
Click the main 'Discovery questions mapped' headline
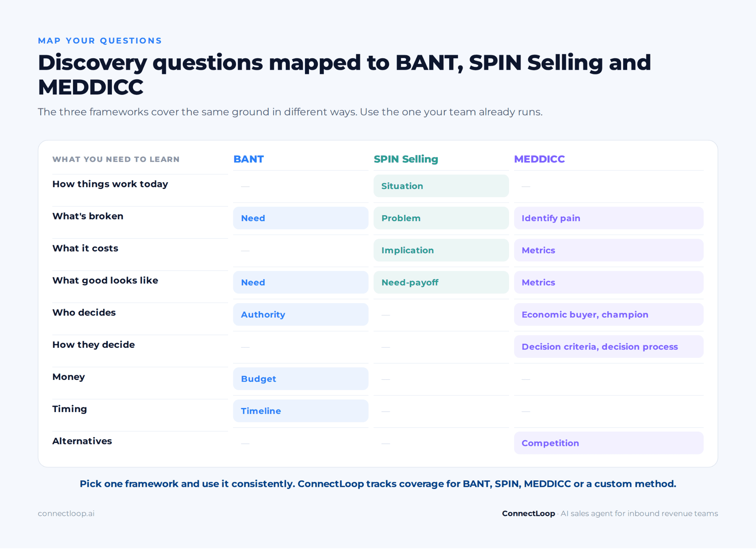344,75
